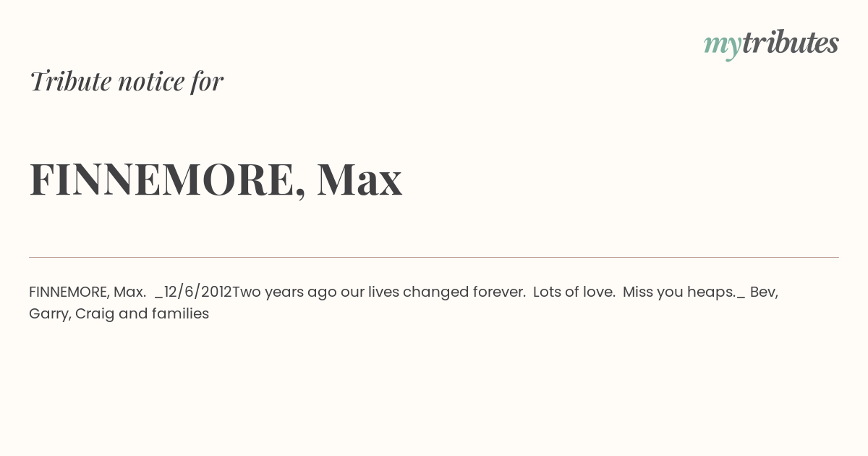Viewport: 868px width, 456px height.
Task: Select the italic "Tribute notice for" heading
Action: (x=126, y=81)
